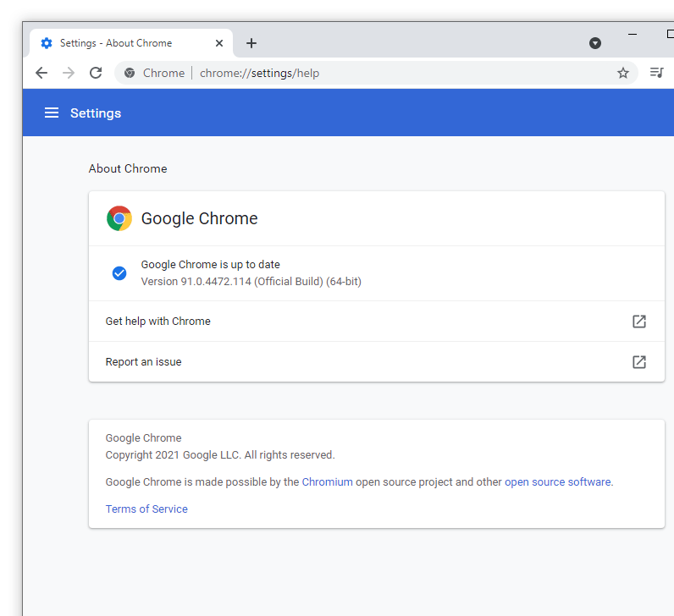Open Get help with Chrome
Image resolution: width=674 pixels, height=616 pixels.
click(377, 322)
